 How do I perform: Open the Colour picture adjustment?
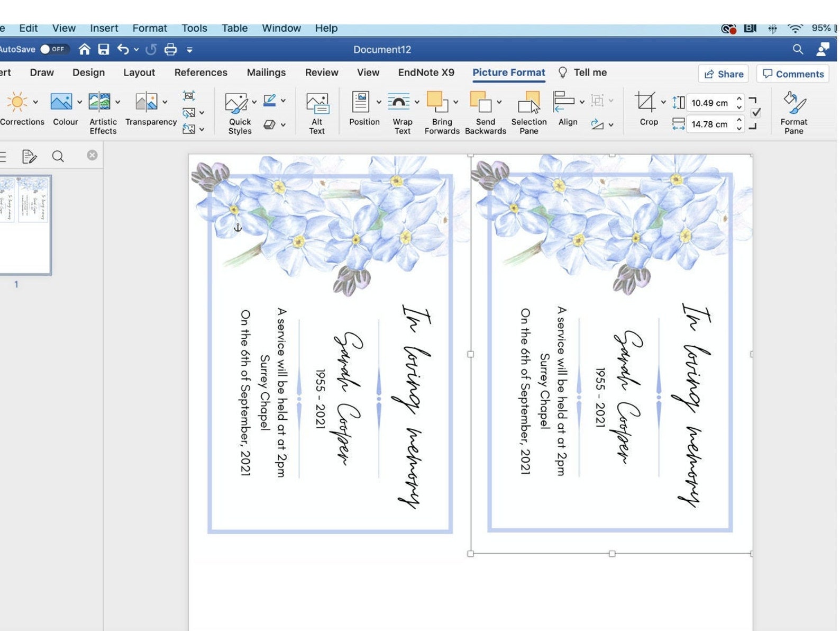click(x=61, y=102)
